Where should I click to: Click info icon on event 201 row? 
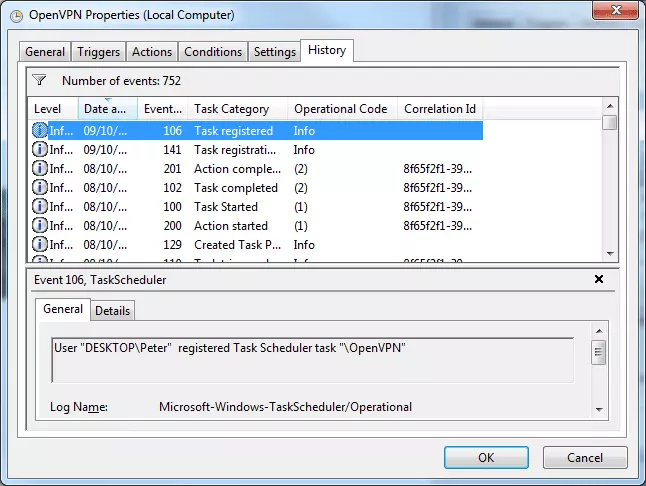[40, 168]
